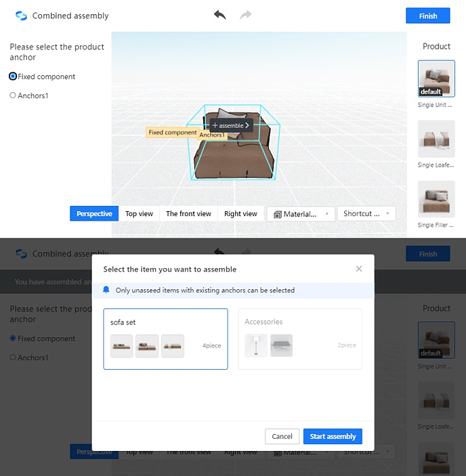The height and width of the screenshot is (476, 466).
Task: Select the Accessories card
Action: point(300,339)
